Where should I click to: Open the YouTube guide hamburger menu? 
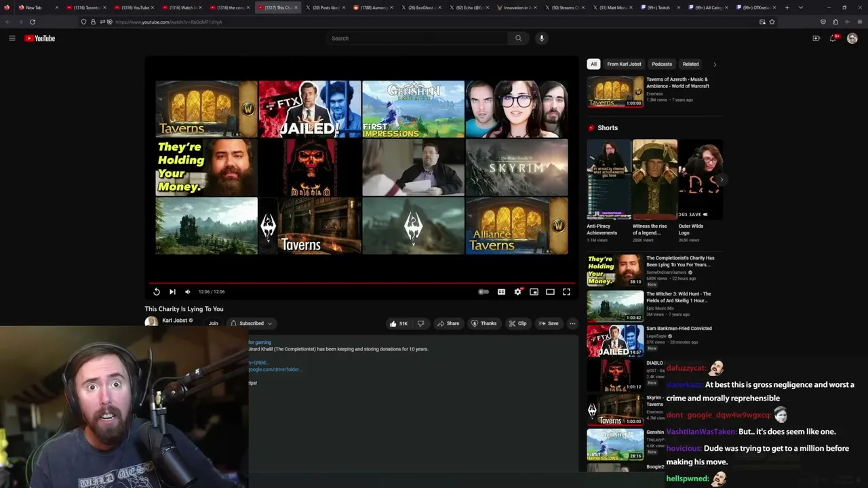(12, 38)
